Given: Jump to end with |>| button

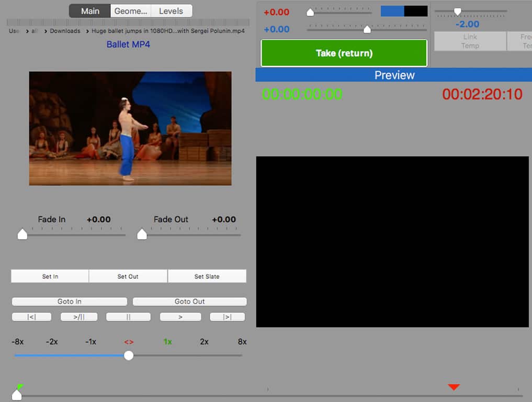Looking at the screenshot, I should click(x=227, y=317).
